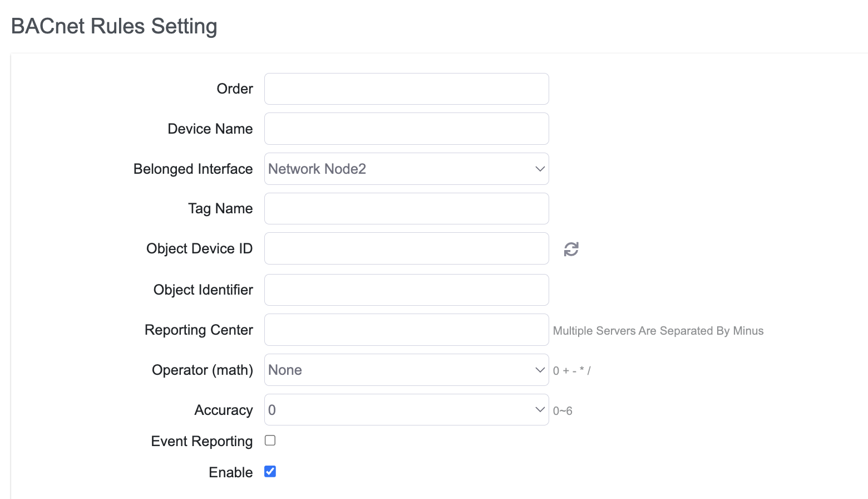This screenshot has width=868, height=499.
Task: Select the Tag Name input field
Action: tap(407, 209)
